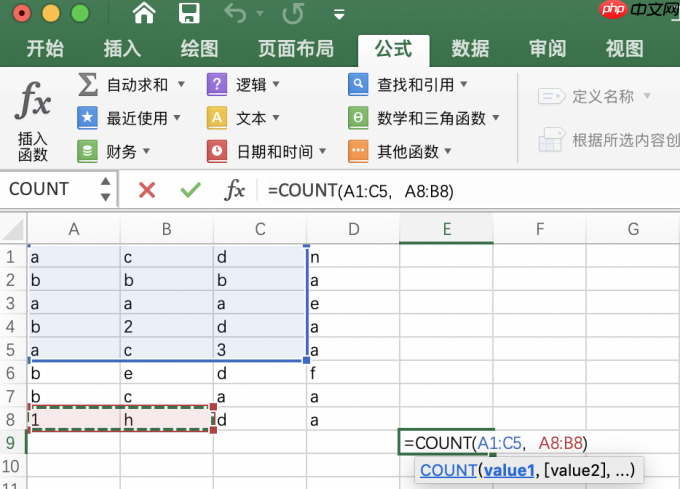680x489 pixels.
Task: Switch to the 插入 ribbon tab
Action: coord(122,48)
